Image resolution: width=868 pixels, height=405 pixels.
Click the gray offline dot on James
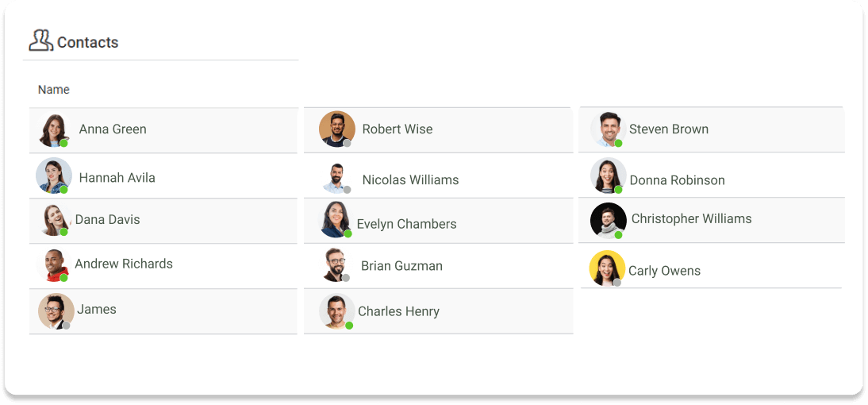[x=67, y=326]
